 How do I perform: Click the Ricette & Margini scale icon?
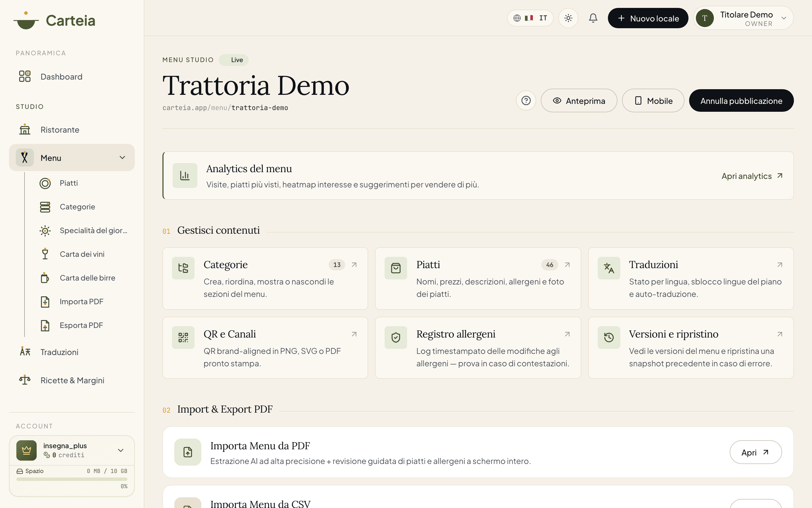coord(25,380)
